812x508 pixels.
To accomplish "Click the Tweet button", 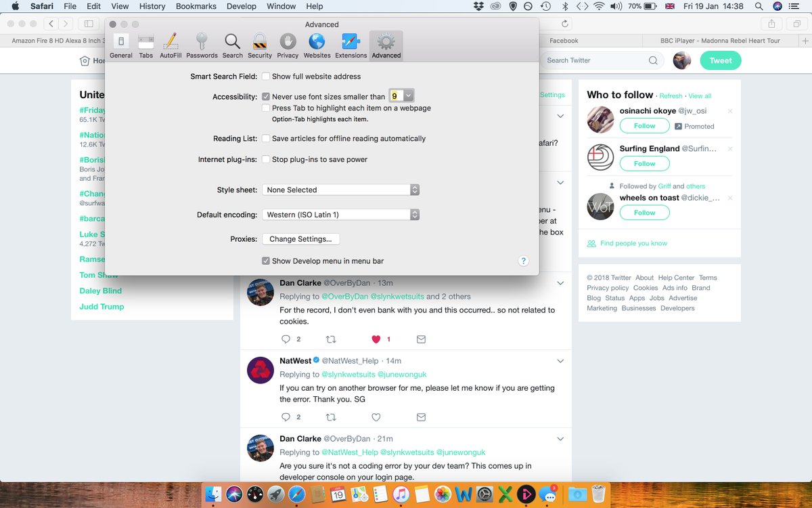I will tap(721, 60).
